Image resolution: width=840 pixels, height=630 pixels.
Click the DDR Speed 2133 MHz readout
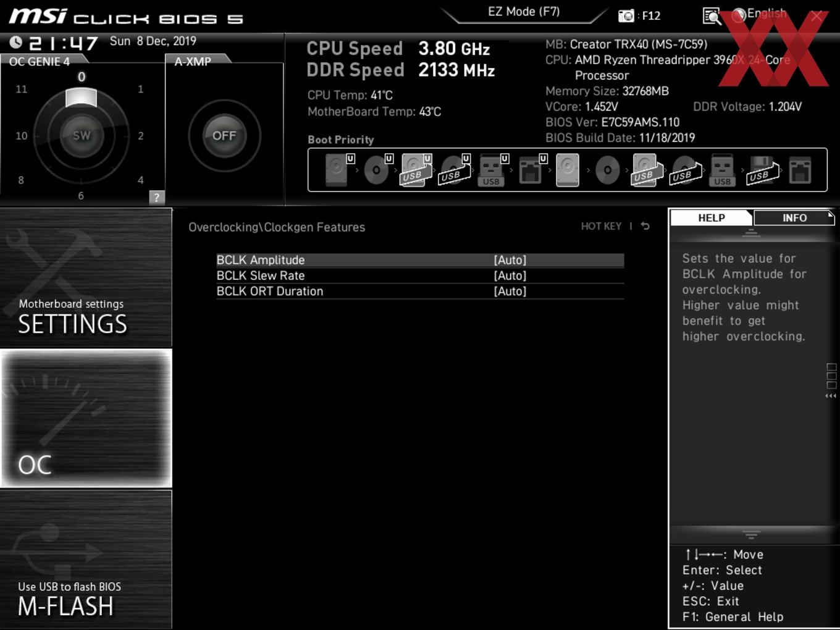pos(401,70)
